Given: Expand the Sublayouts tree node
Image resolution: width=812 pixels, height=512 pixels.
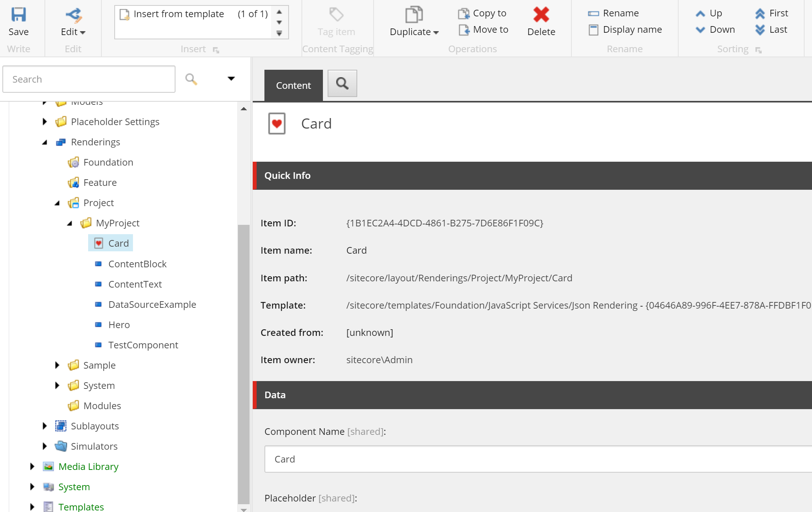Looking at the screenshot, I should tap(44, 426).
